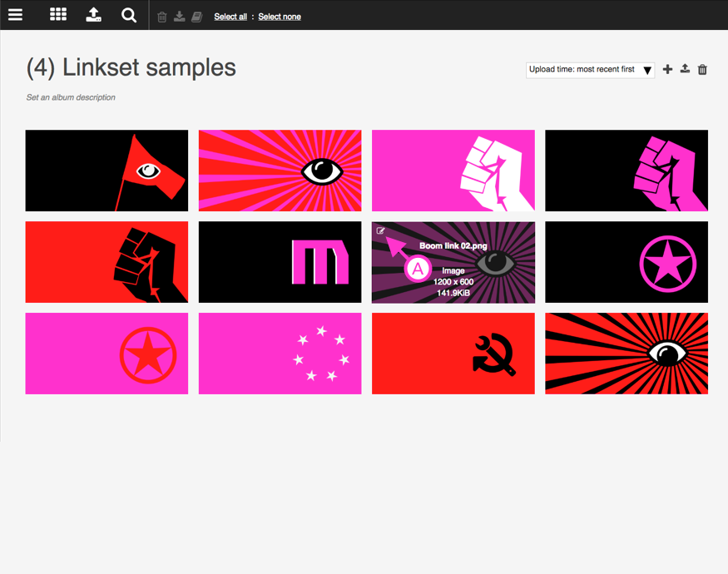Open the Upload time sort dropdown
Screen dimensions: 728x574
(590, 70)
